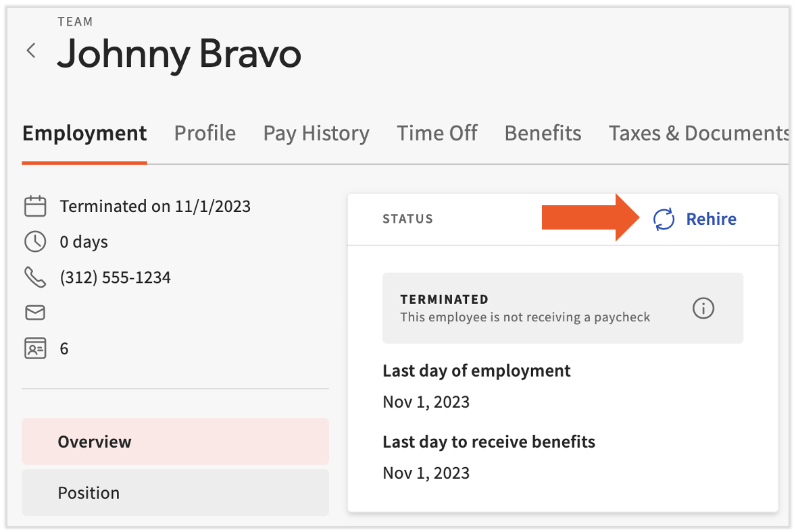Open the info tooltip on the Terminated status

703,309
